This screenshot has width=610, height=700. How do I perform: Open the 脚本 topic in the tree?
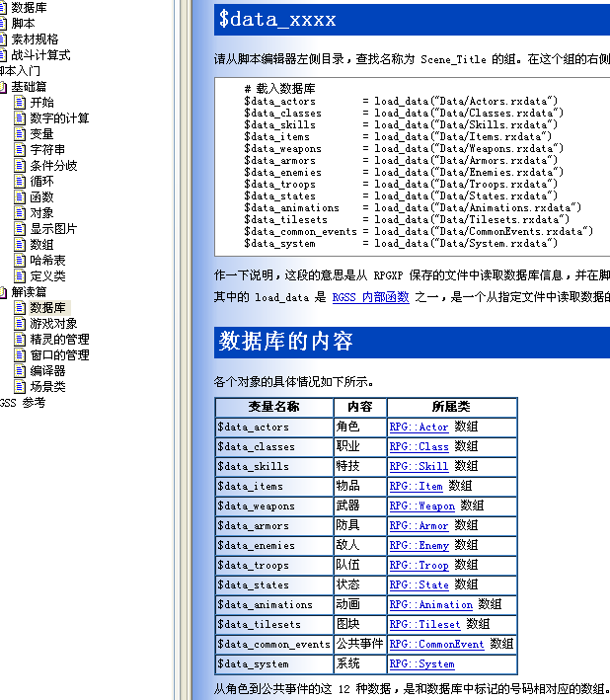click(x=23, y=24)
